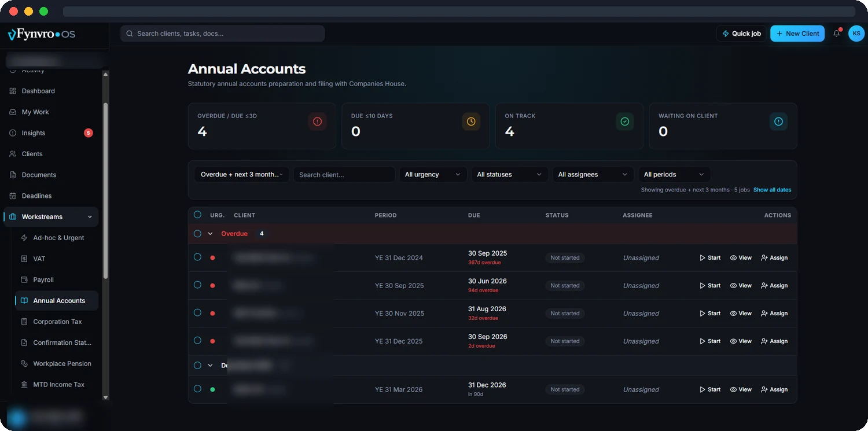Click the Clients people icon
Image resolution: width=868 pixels, height=431 pixels.
coord(13,154)
